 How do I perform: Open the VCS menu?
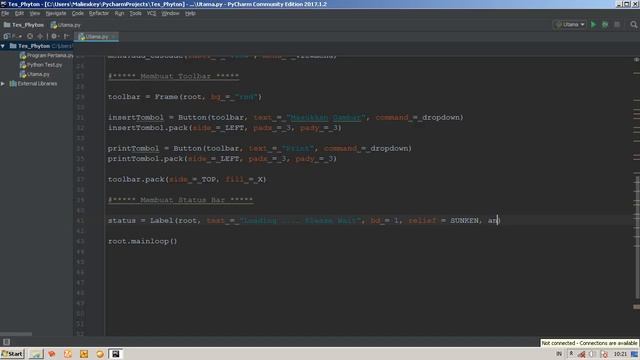click(x=151, y=13)
